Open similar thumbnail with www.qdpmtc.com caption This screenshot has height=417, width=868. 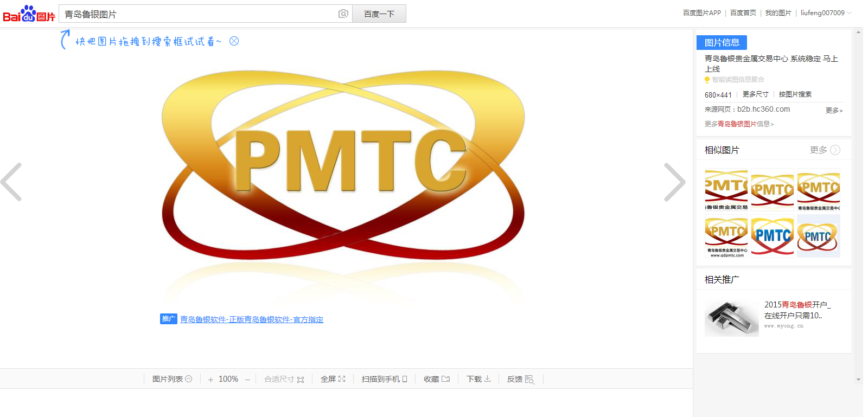[726, 236]
